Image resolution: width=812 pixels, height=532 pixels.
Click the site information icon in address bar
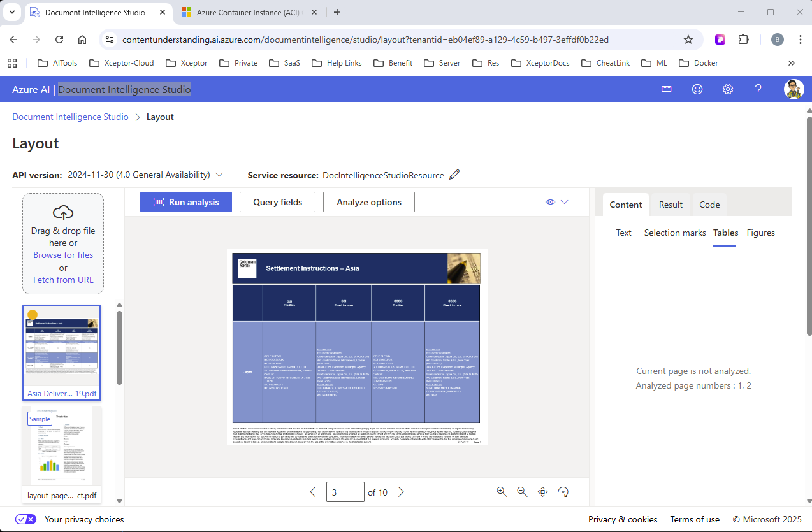(110, 40)
